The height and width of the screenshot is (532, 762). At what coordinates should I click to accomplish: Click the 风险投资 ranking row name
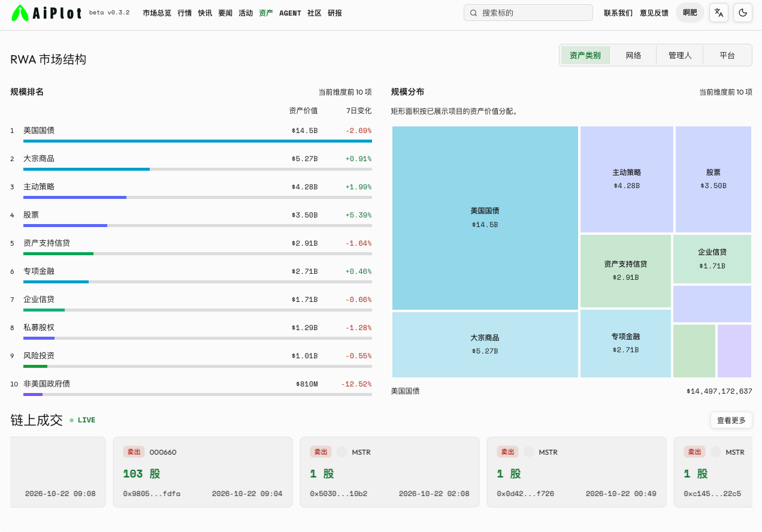pos(39,355)
